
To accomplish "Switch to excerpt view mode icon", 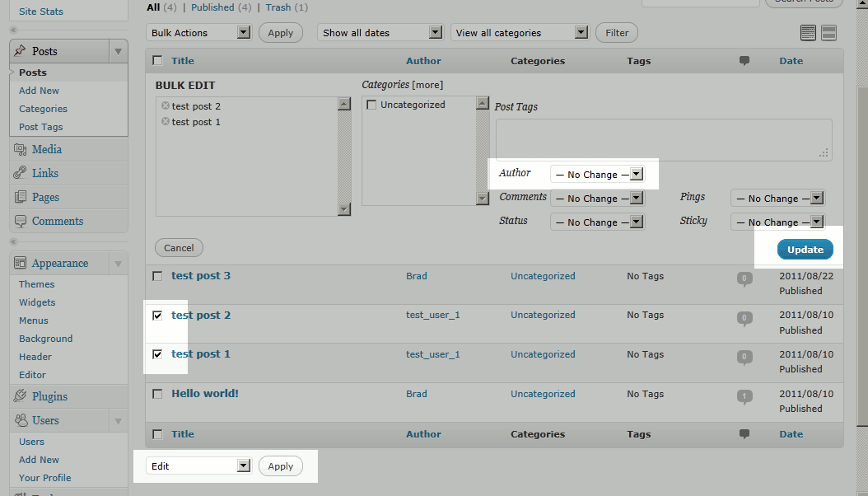I will (x=829, y=33).
